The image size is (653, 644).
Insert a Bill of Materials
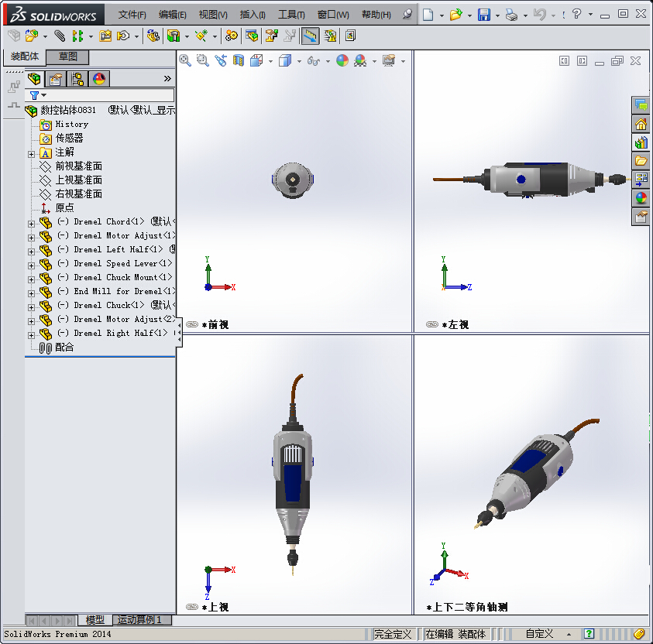click(x=252, y=36)
